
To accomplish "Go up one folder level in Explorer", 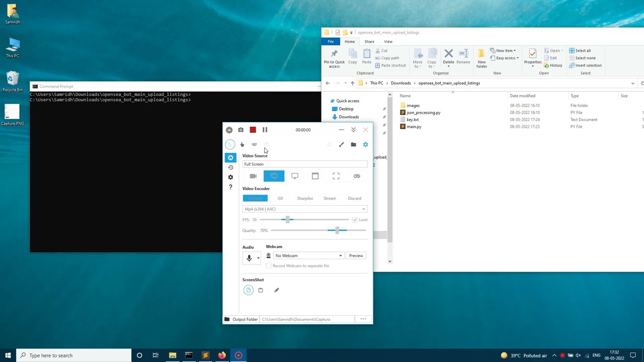I will (352, 83).
